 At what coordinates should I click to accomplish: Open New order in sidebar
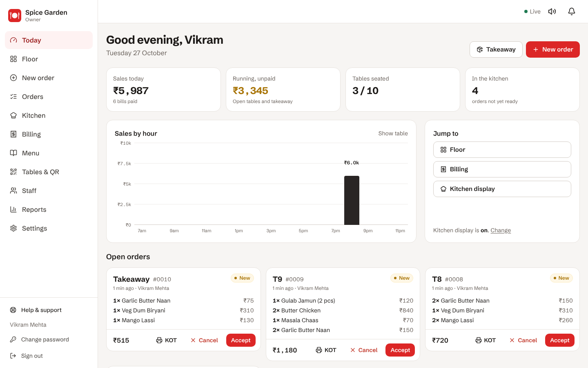49,78
